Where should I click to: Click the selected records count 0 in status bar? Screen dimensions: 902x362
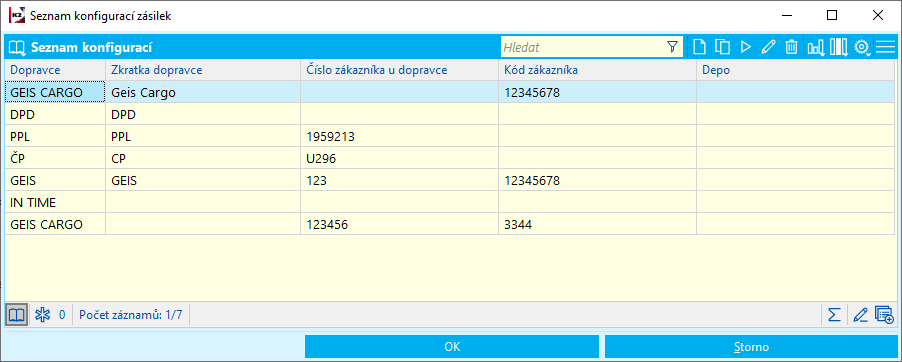click(62, 315)
